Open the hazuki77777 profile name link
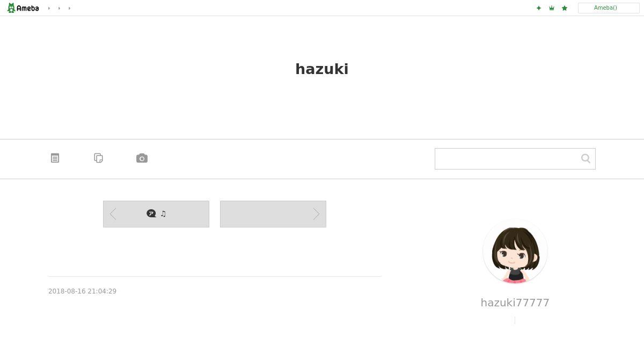 (515, 303)
